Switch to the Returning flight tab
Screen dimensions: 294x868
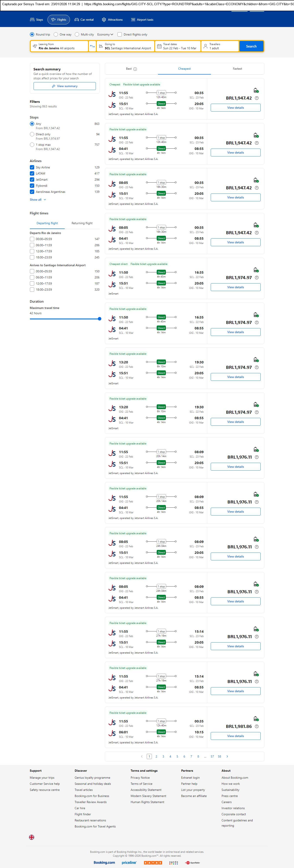82,223
